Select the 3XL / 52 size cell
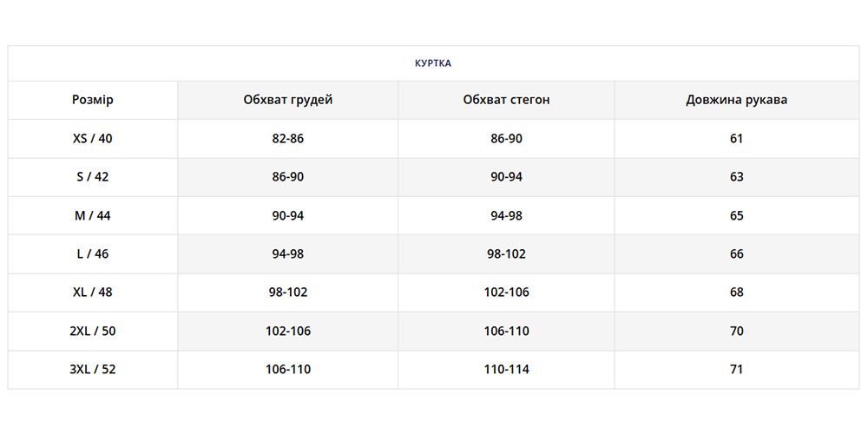Viewport: 868px width, 434px height. pyautogui.click(x=93, y=369)
